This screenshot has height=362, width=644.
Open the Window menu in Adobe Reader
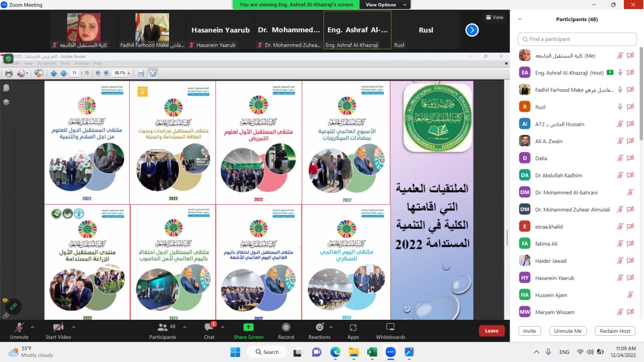click(x=82, y=63)
